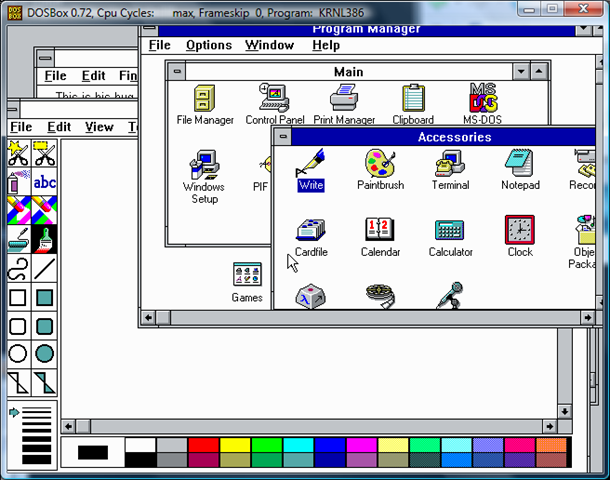Open the View menu in Paintbrush
This screenshot has height=480, width=610.
99,127
